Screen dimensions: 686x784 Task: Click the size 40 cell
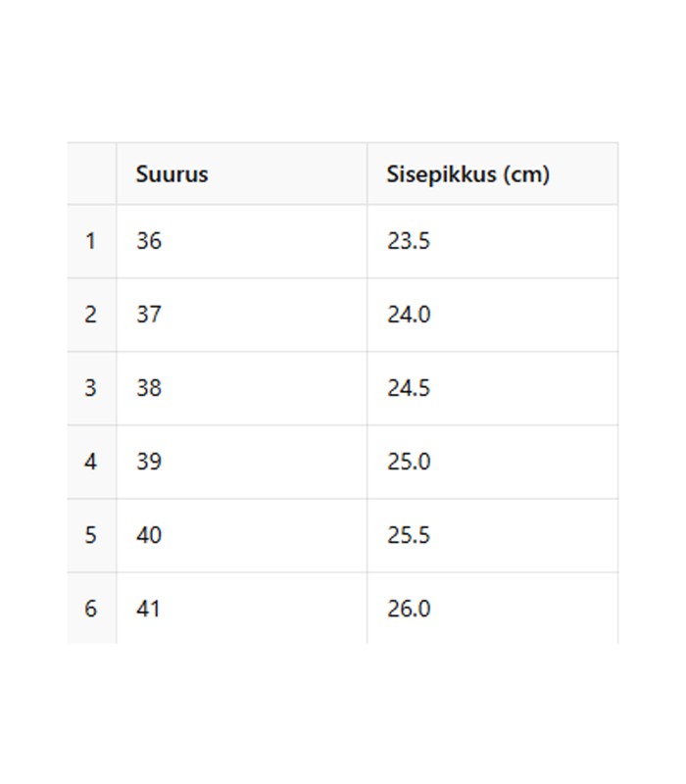tap(241, 535)
